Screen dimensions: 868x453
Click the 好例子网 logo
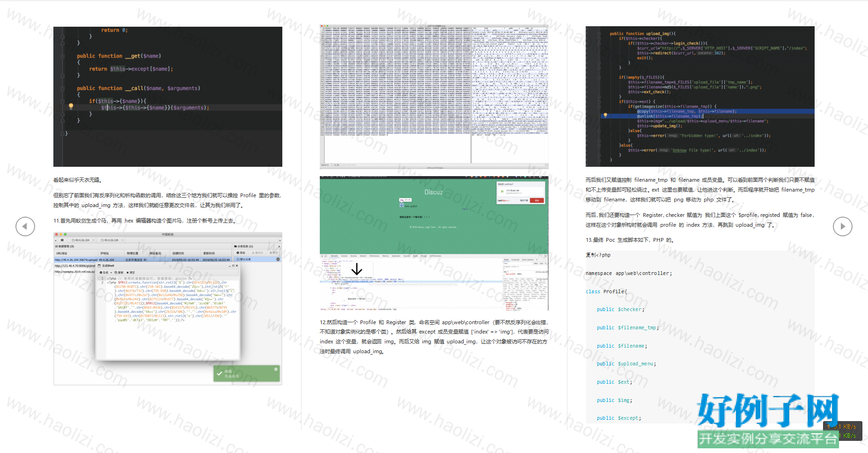[x=768, y=410]
